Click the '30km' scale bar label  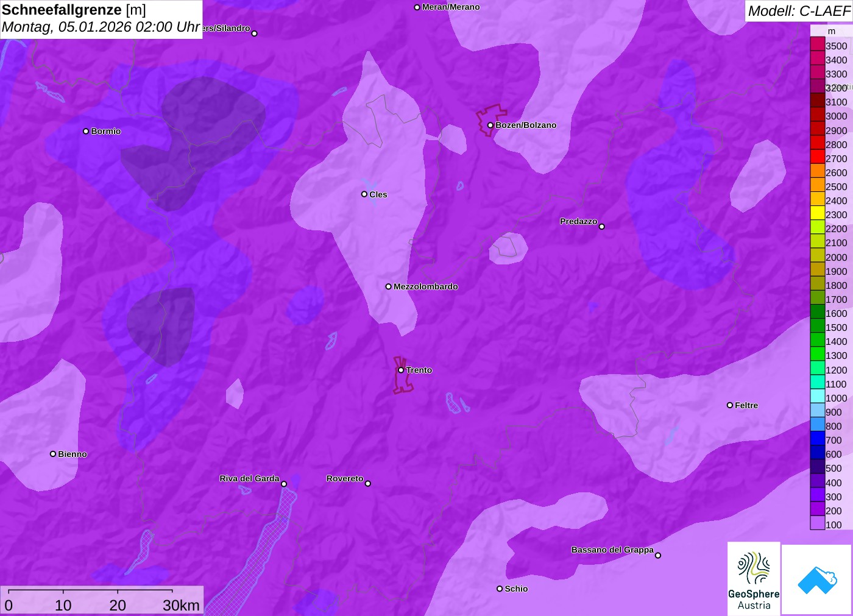[x=182, y=605]
